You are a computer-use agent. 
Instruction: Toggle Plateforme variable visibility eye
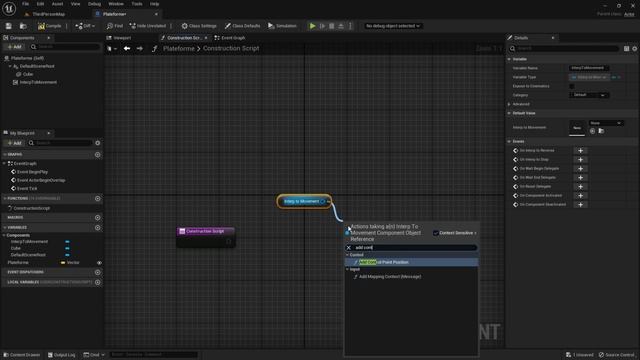pos(99,263)
